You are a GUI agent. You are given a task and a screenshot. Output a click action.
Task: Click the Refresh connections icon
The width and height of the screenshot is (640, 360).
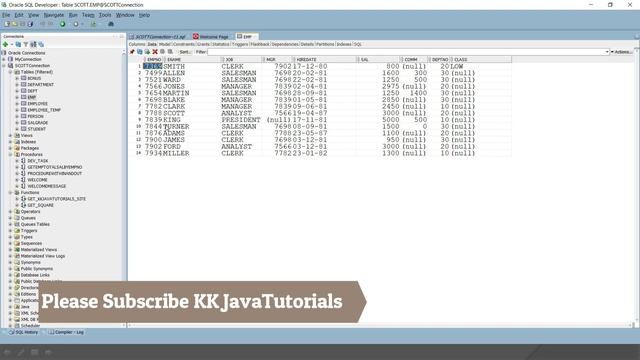(18, 44)
